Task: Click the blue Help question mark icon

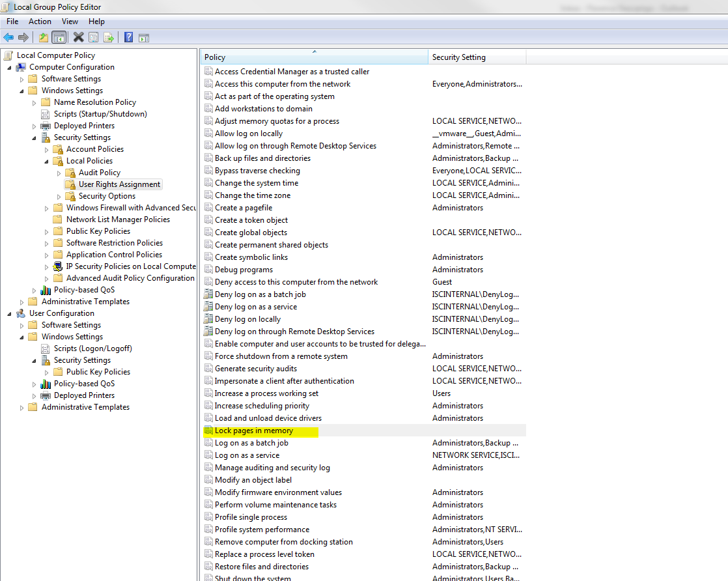Action: pos(129,38)
